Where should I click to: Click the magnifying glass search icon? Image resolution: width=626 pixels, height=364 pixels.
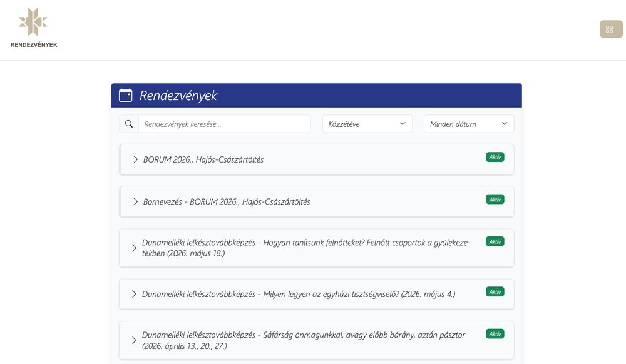click(x=129, y=123)
